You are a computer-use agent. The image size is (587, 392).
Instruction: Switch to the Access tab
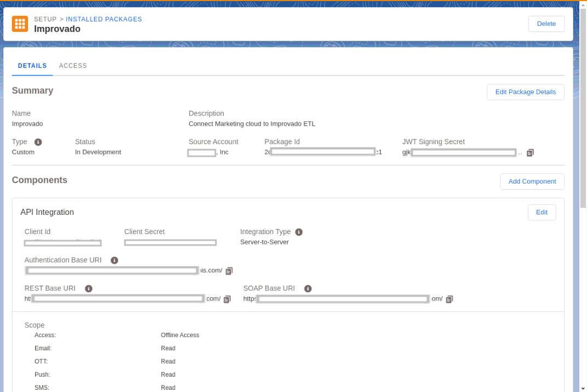[x=72, y=65]
